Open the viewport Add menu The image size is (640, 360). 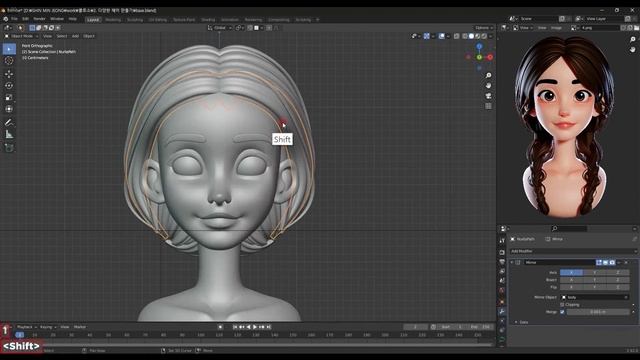[75, 36]
